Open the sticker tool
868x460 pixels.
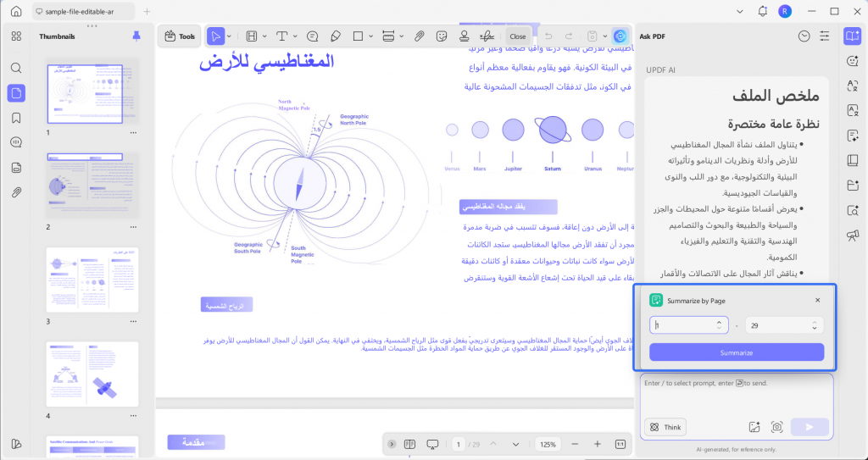pos(441,36)
